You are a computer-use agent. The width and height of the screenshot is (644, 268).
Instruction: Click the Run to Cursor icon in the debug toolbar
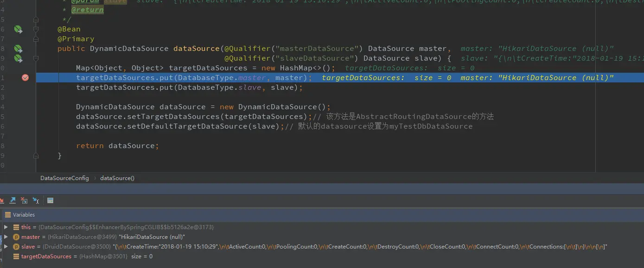[x=35, y=200]
